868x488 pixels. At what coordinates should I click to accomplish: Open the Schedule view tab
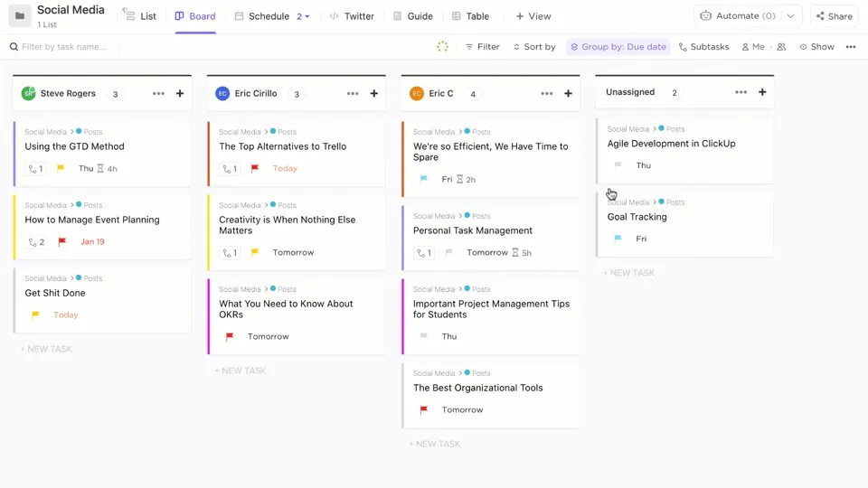[x=262, y=16]
